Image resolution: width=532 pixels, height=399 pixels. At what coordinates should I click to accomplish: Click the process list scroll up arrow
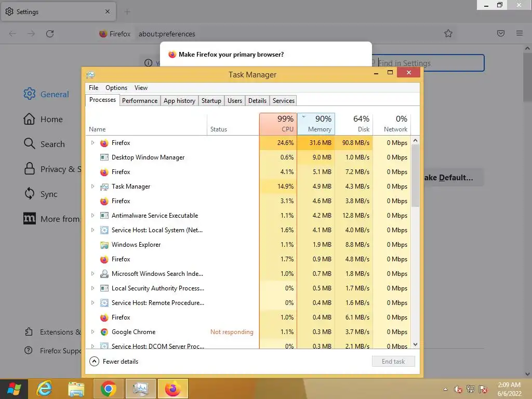415,140
